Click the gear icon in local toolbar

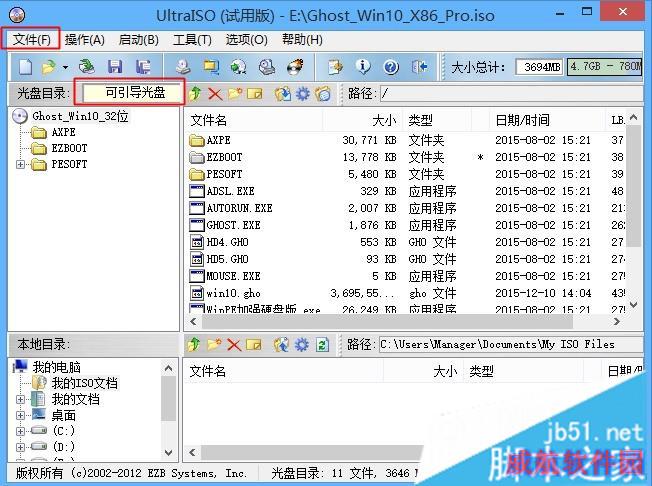[x=302, y=345]
